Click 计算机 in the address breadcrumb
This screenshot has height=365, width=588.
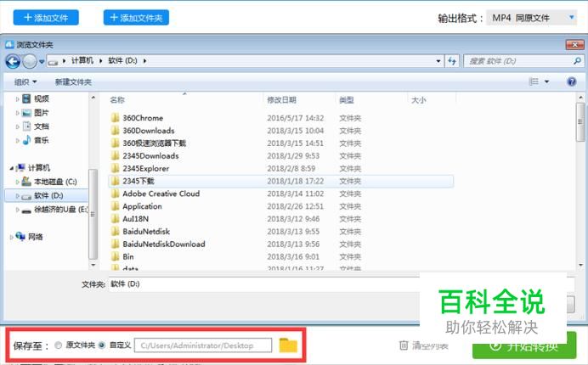tap(82, 60)
